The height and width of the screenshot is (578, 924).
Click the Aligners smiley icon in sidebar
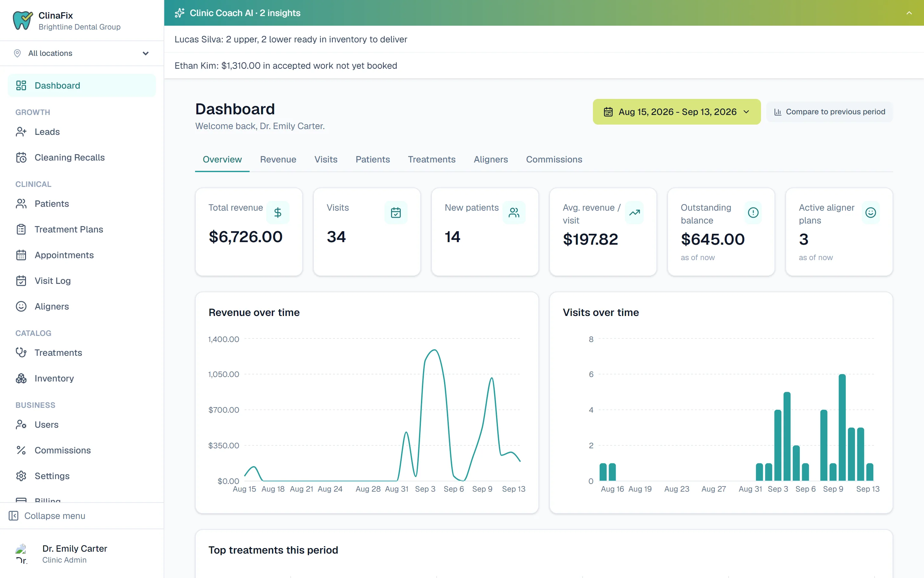tap(21, 306)
